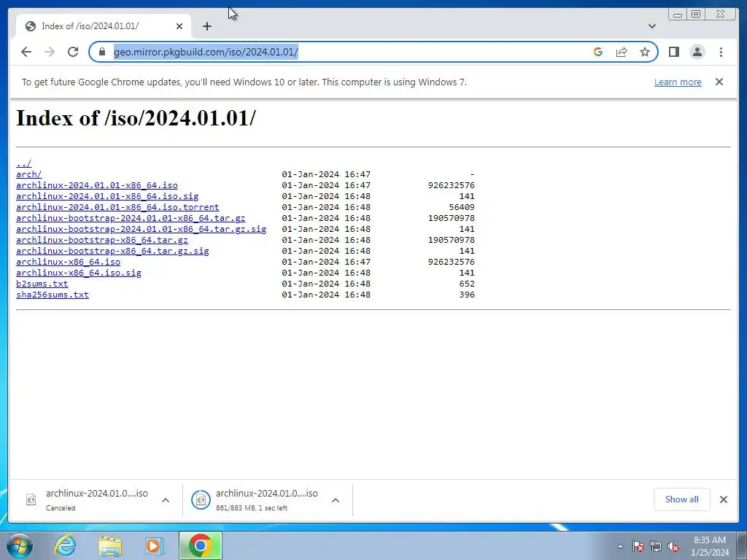Open the clock showing 8:35 AM
The image size is (747, 560).
tap(710, 546)
